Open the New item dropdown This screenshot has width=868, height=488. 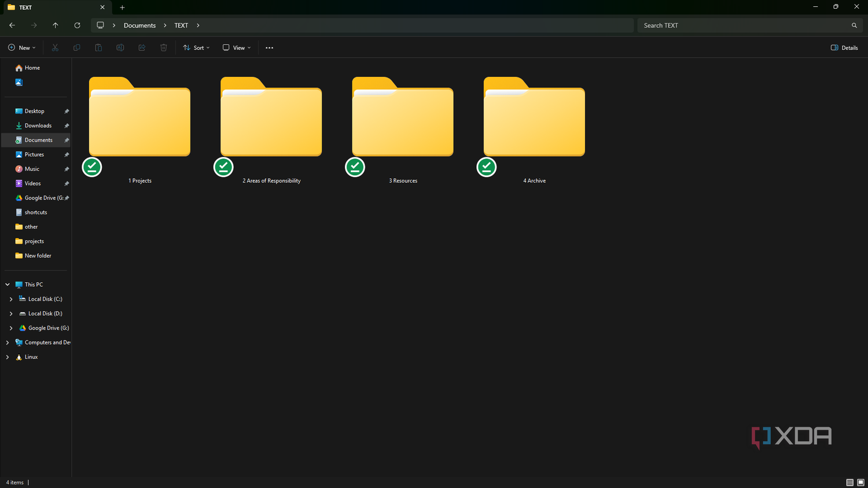coord(22,47)
